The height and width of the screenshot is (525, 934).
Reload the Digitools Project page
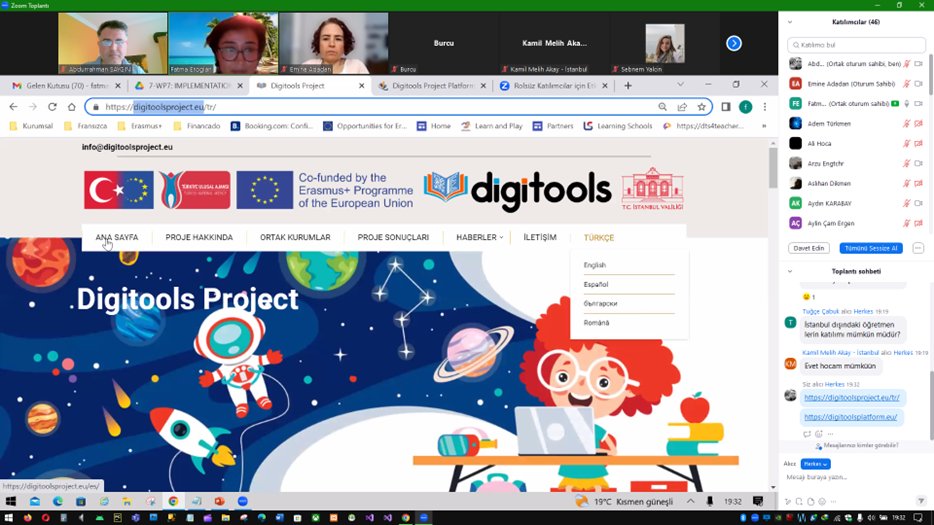pyautogui.click(x=52, y=107)
